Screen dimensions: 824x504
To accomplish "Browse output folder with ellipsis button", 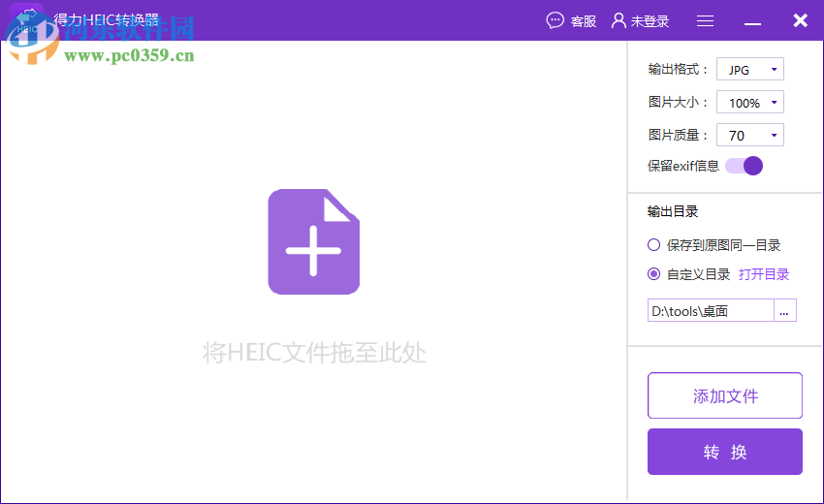I will pos(784,310).
